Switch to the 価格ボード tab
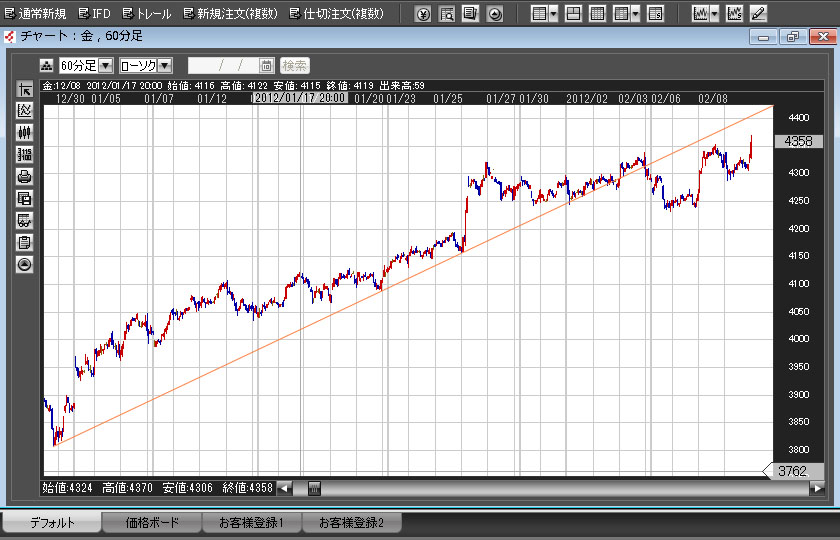This screenshot has height=540, width=840. coord(152,523)
